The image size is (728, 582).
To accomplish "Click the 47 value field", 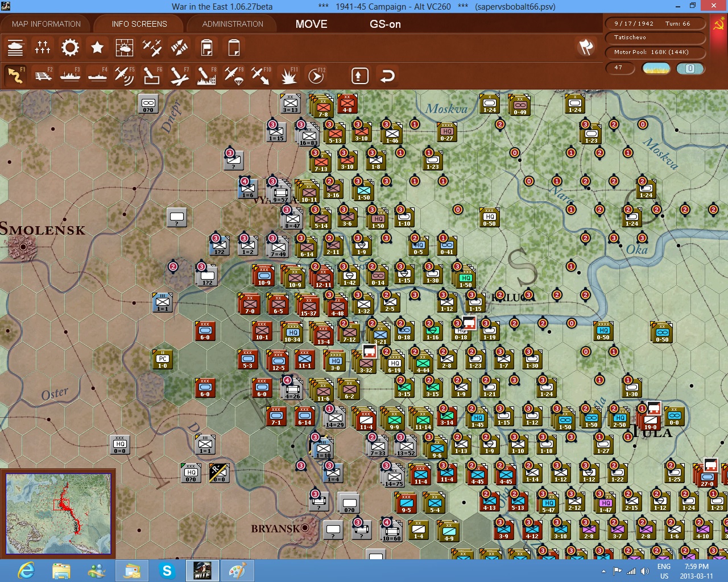I will tap(621, 68).
